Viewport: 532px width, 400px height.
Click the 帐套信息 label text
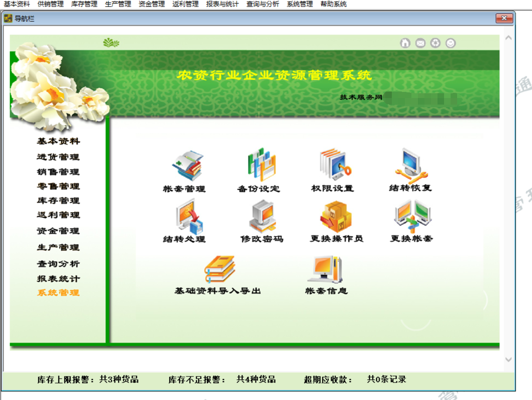coord(327,291)
